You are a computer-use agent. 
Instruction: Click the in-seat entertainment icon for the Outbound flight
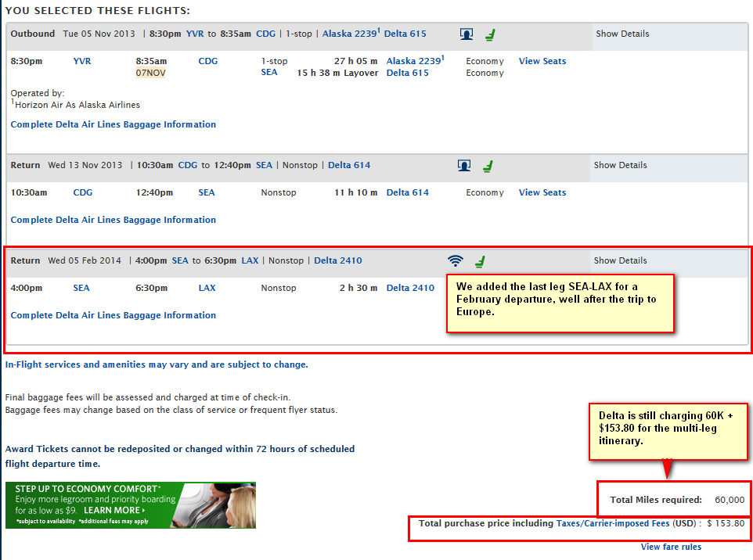(467, 34)
